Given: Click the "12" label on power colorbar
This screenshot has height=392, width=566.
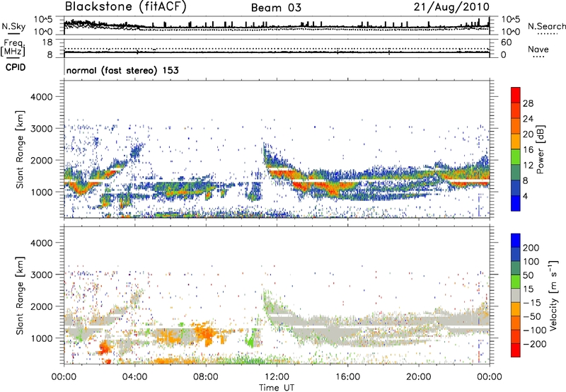Looking at the screenshot, I should click(x=528, y=166).
